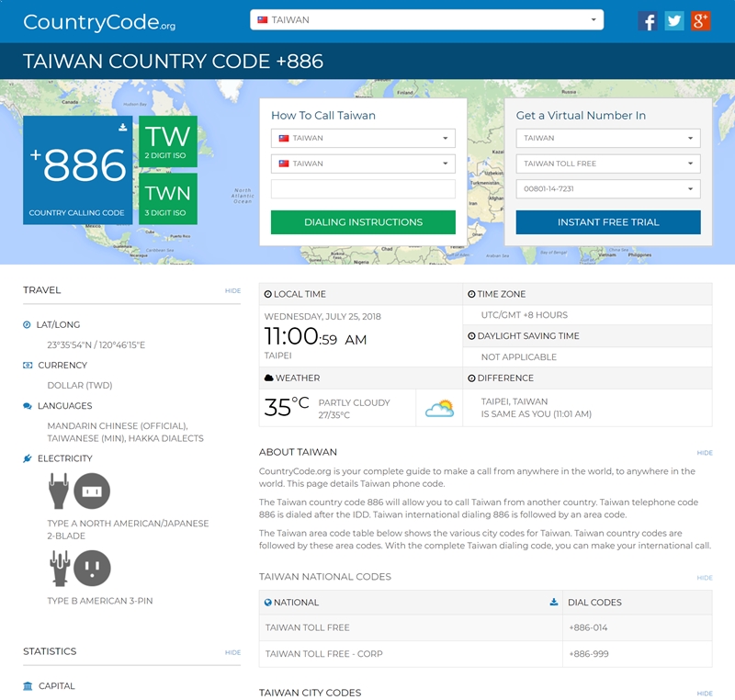Open the Virtual Number country dropdown
The width and height of the screenshot is (735, 700).
[x=608, y=138]
